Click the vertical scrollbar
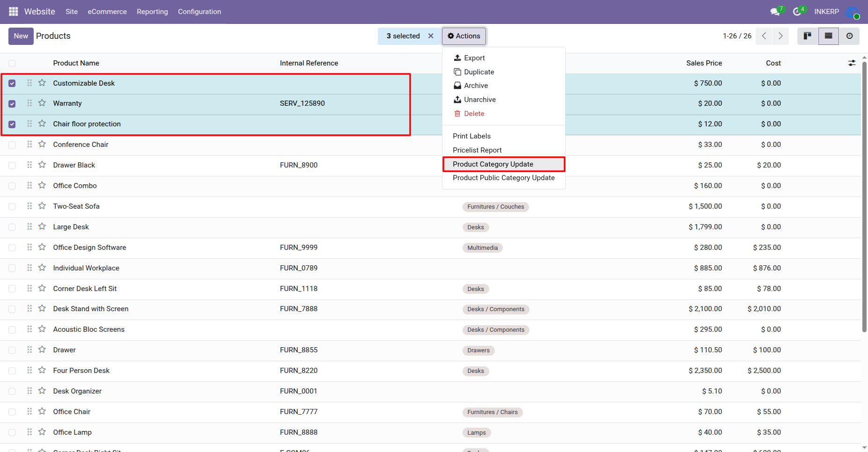868x452 pixels. [x=864, y=197]
